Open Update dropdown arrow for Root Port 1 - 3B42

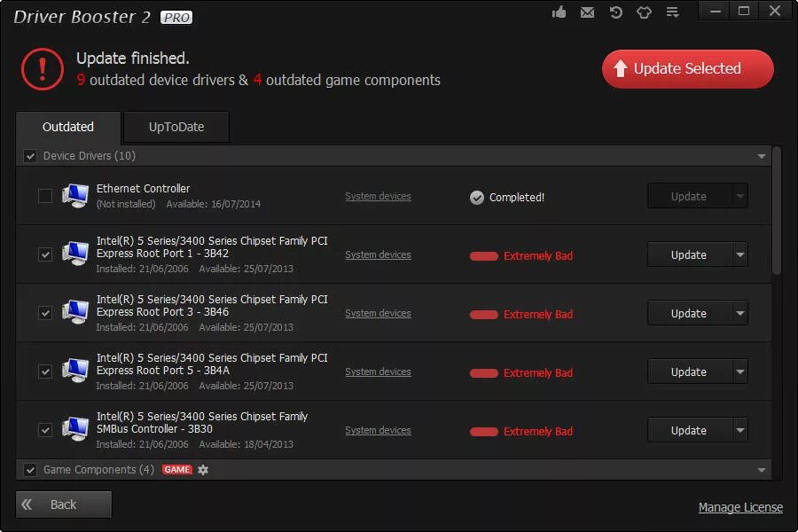(740, 254)
